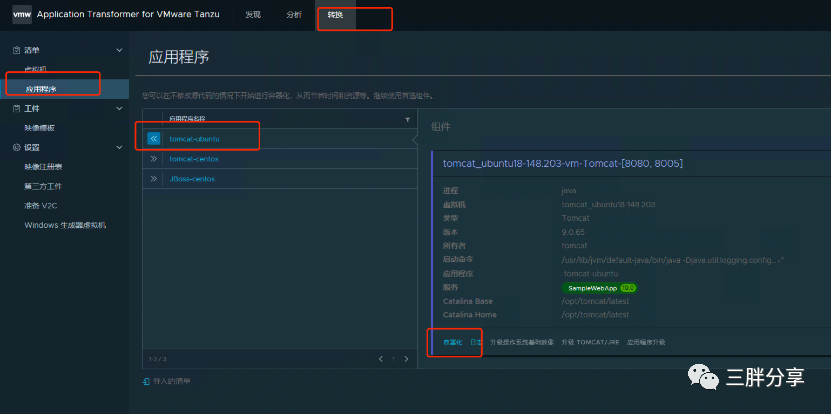This screenshot has width=832, height=414.
Task: Click the 启动命令 path /usr/lib/jvm text
Action: pyautogui.click(x=670, y=260)
